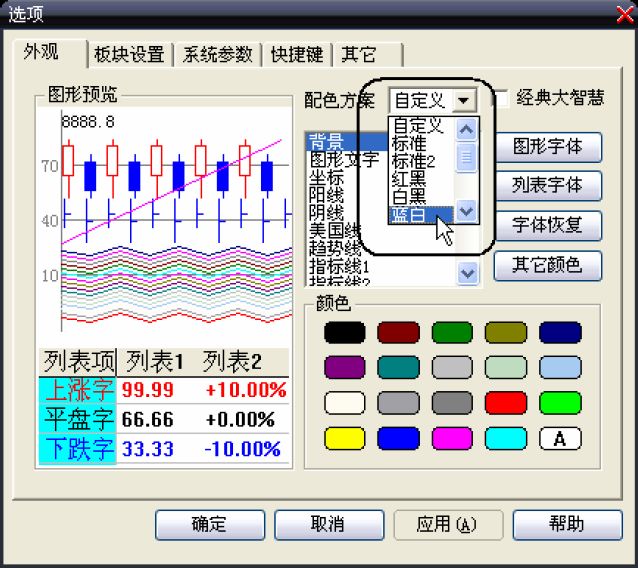Choose 蓝白 color scheme option
The width and height of the screenshot is (638, 568).
tap(422, 215)
